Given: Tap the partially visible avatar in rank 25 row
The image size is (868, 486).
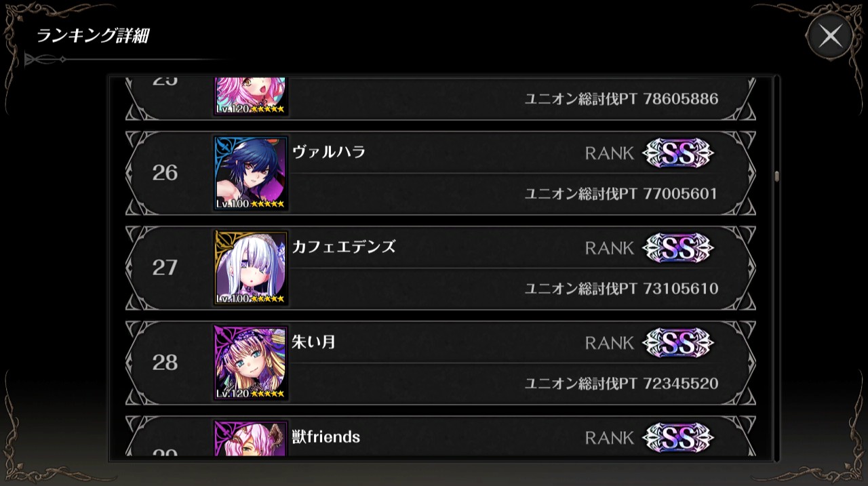Looking at the screenshot, I should point(251,97).
